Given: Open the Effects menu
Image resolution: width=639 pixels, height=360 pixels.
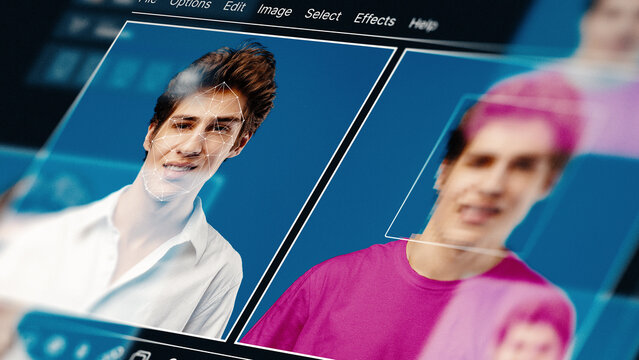Looking at the screenshot, I should pos(375,20).
